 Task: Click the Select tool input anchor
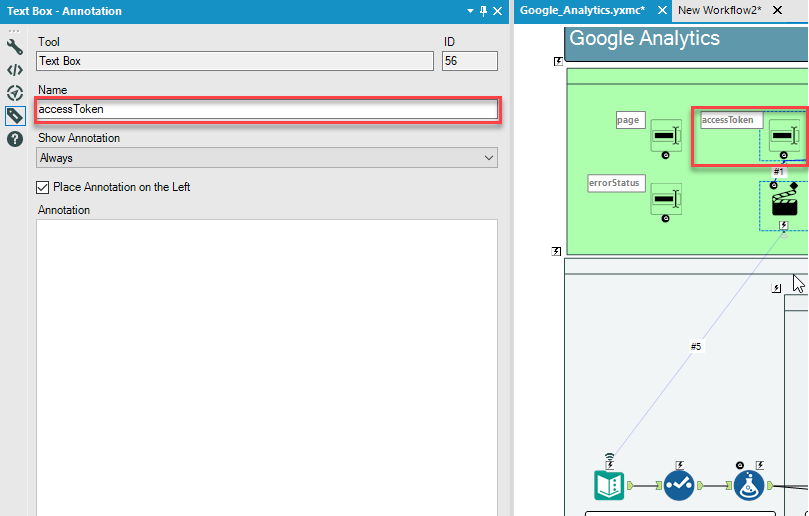(x=659, y=486)
